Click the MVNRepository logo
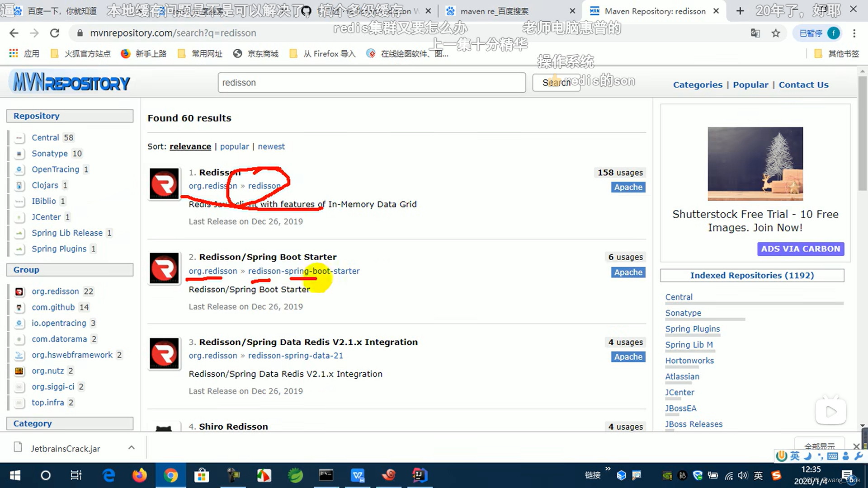 [71, 82]
